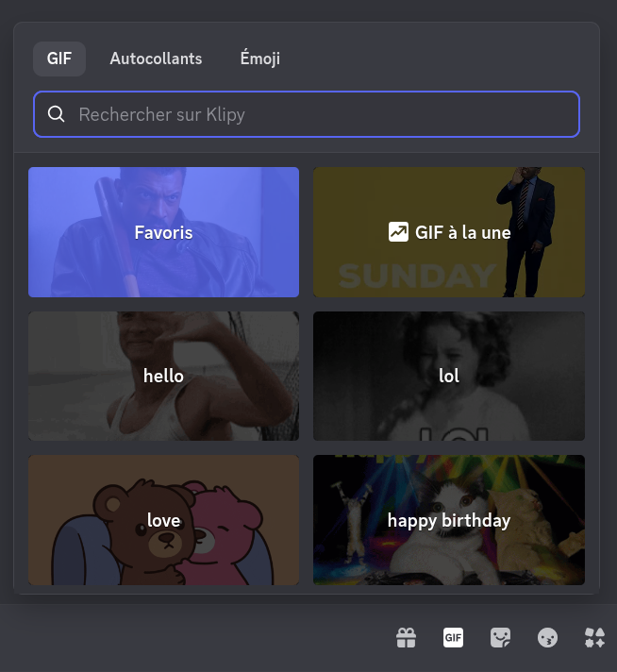Image resolution: width=617 pixels, height=672 pixels.
Task: Open the emoji picker face icon
Action: [x=547, y=638]
